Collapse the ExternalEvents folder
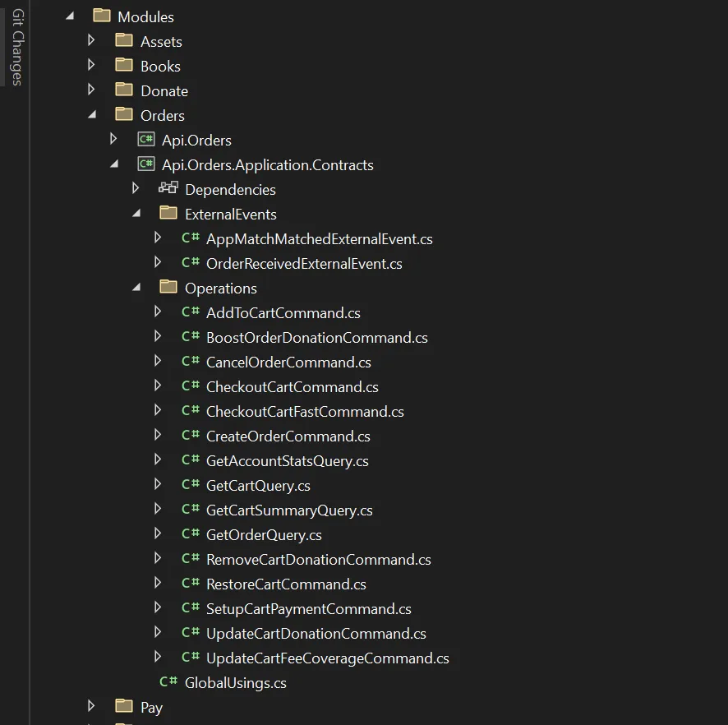 click(x=136, y=213)
